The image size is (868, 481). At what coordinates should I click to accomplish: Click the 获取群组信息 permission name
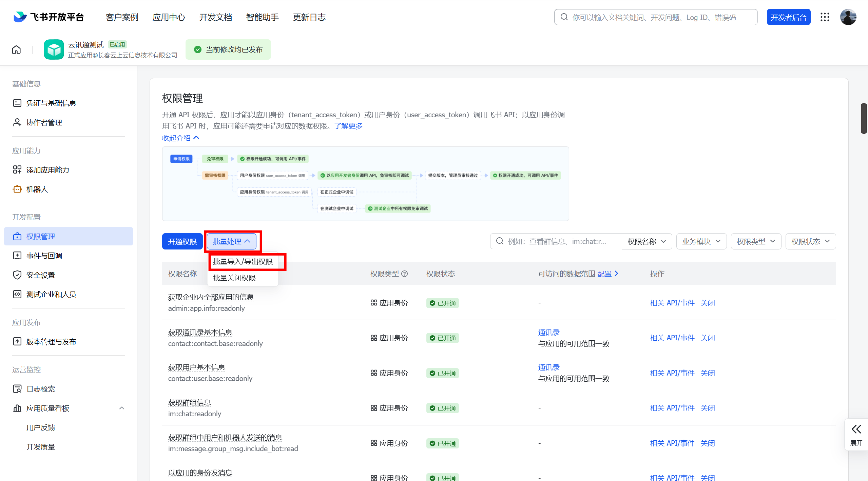pos(190,402)
